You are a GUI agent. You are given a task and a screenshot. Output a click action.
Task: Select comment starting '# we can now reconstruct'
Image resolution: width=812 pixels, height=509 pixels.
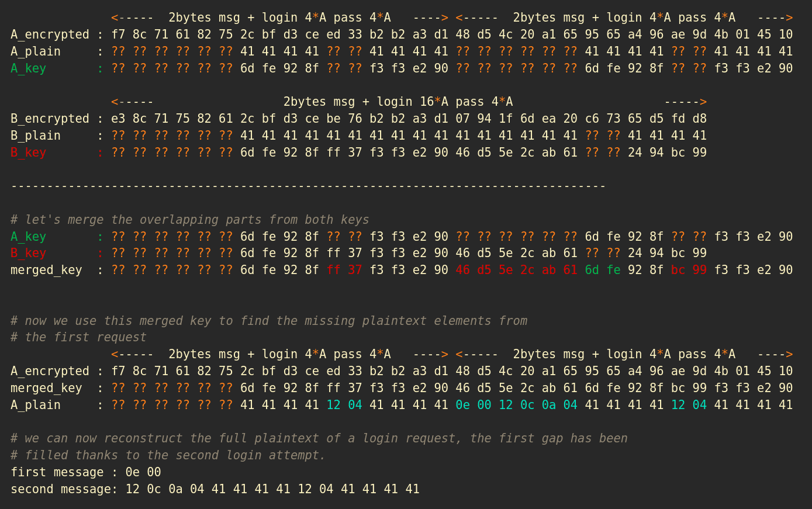(319, 438)
